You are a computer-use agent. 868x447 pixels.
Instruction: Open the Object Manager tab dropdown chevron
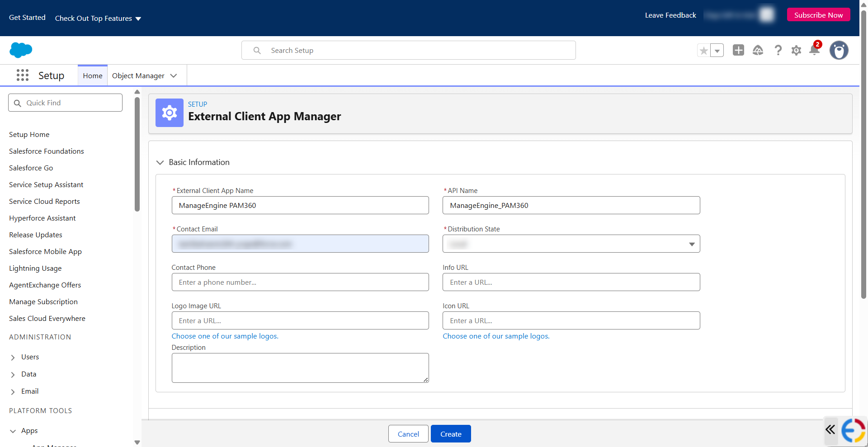coord(174,75)
